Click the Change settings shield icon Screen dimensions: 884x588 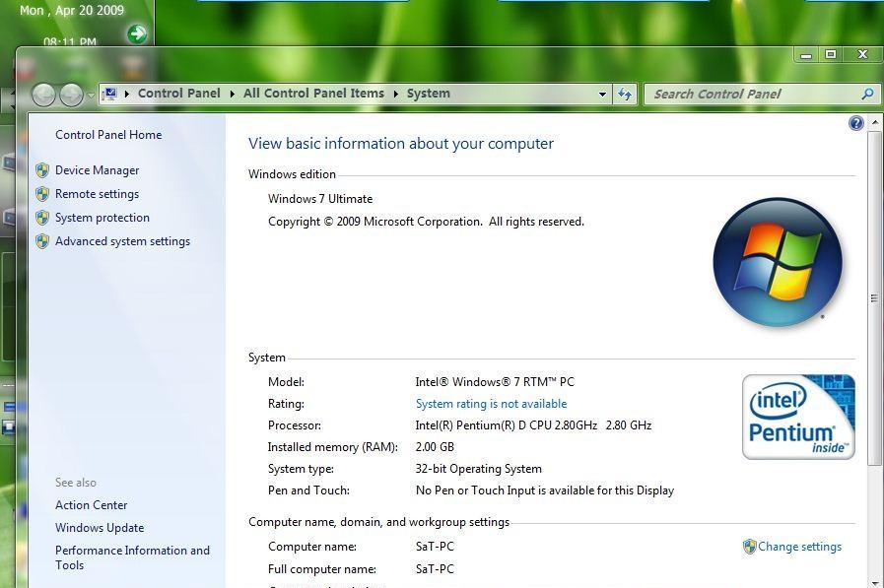pyautogui.click(x=749, y=547)
